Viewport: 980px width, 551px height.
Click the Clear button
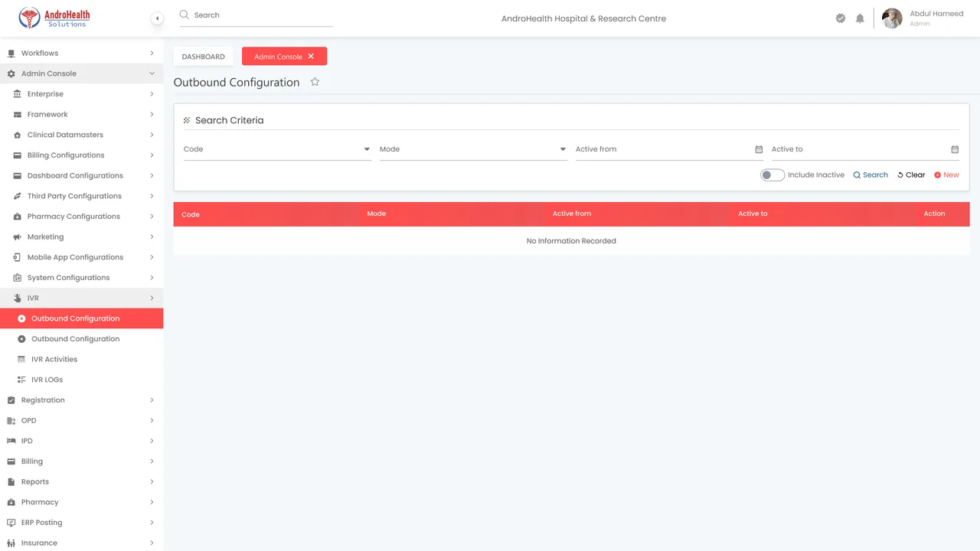(911, 175)
